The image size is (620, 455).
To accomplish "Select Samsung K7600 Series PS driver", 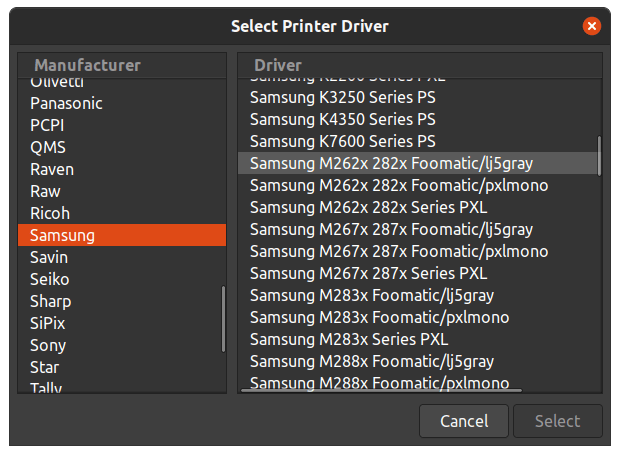I will [420, 142].
